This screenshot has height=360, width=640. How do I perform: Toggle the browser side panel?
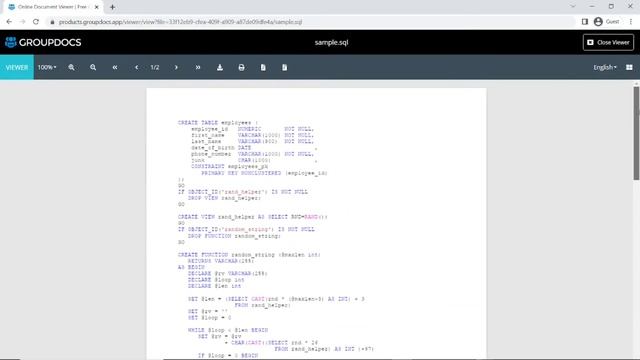coord(584,22)
